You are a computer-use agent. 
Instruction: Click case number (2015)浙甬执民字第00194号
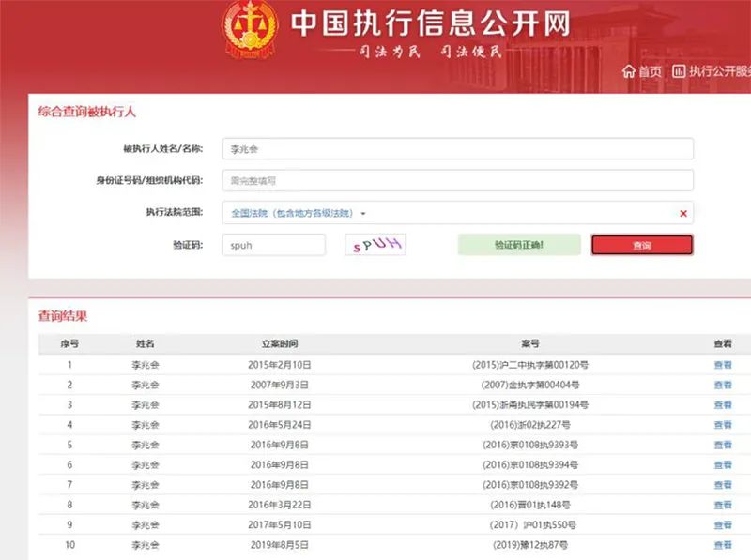point(530,405)
